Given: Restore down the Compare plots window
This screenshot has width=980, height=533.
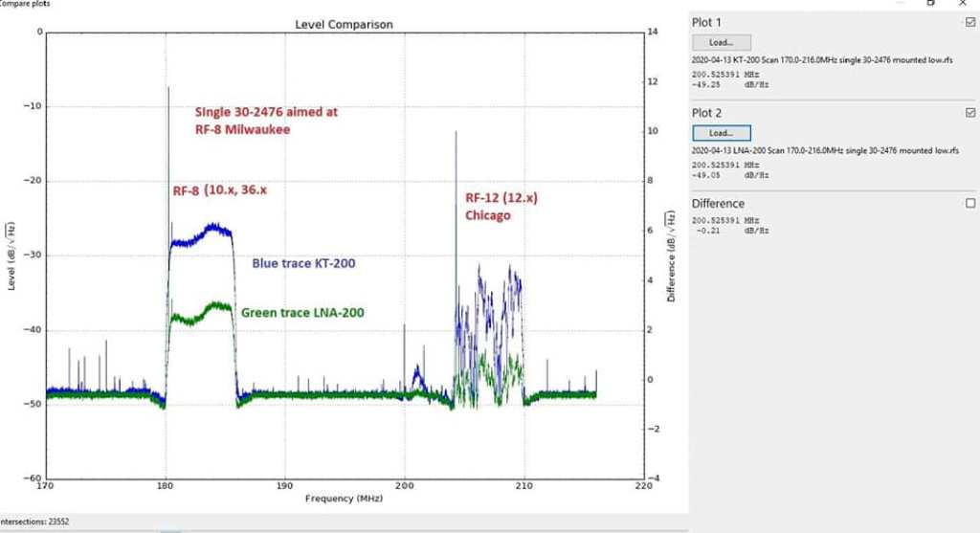Looking at the screenshot, I should (x=930, y=4).
